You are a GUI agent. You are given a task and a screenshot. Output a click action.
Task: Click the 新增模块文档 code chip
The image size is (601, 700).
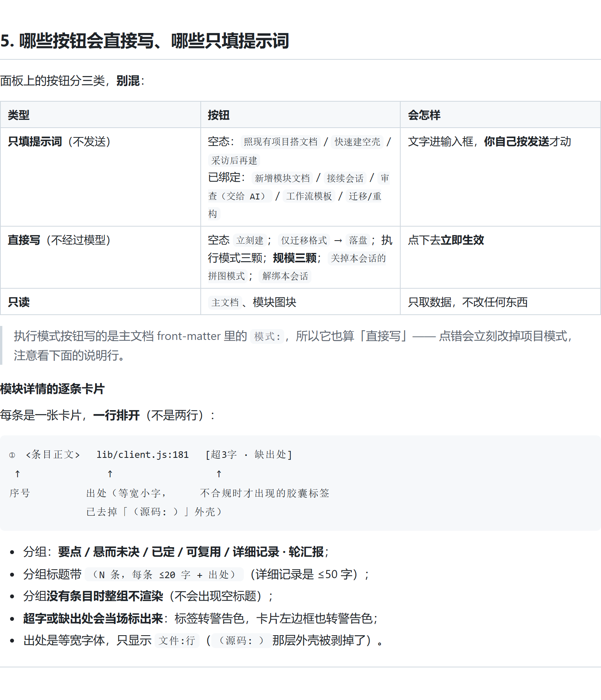click(282, 178)
